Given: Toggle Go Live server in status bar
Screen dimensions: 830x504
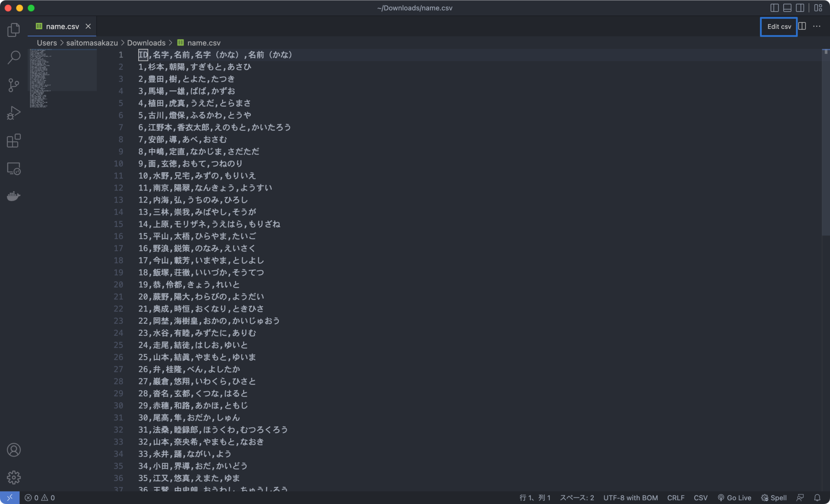Looking at the screenshot, I should (x=734, y=498).
